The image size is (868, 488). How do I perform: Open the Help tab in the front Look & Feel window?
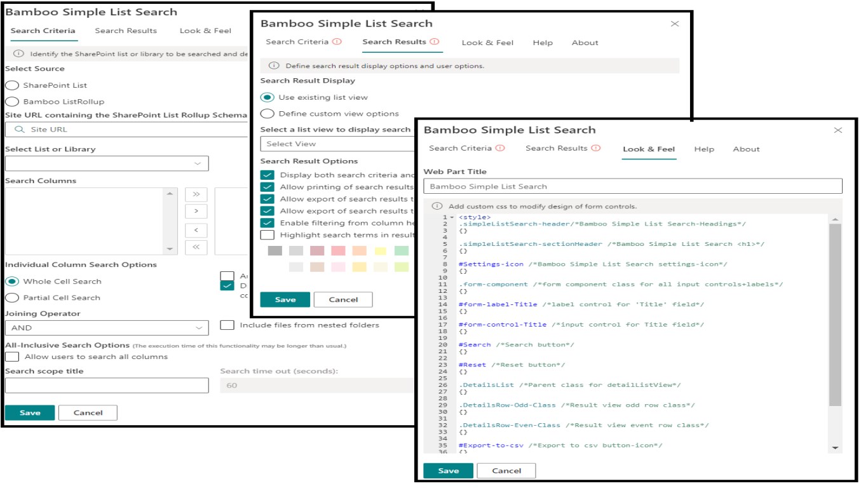point(704,149)
